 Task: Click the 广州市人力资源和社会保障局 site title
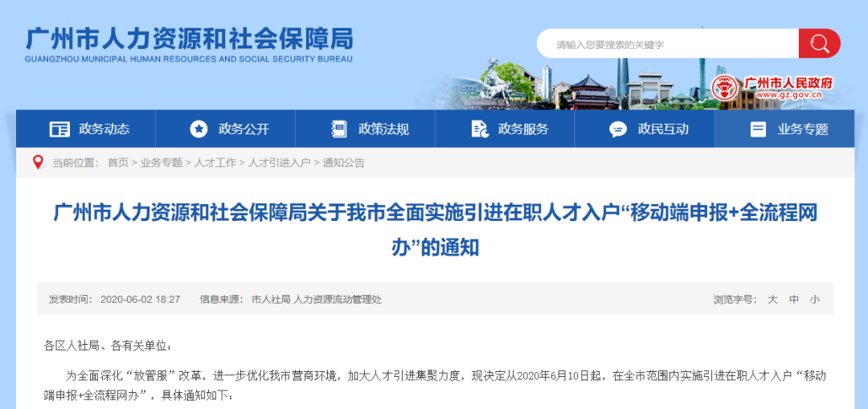(189, 39)
